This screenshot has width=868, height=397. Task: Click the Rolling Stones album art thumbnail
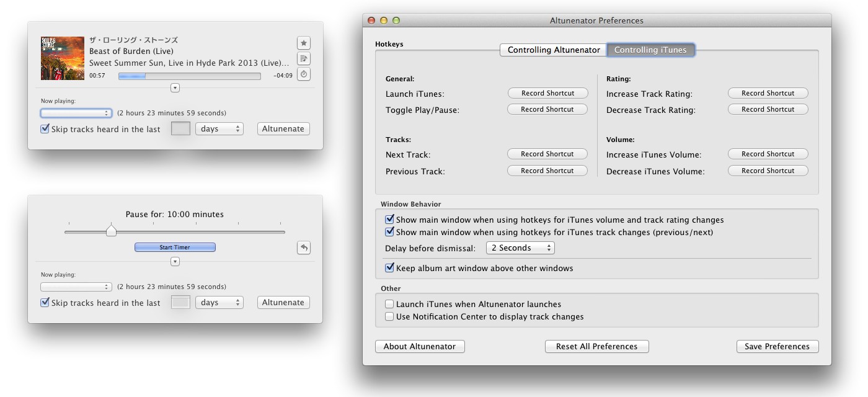(x=63, y=58)
